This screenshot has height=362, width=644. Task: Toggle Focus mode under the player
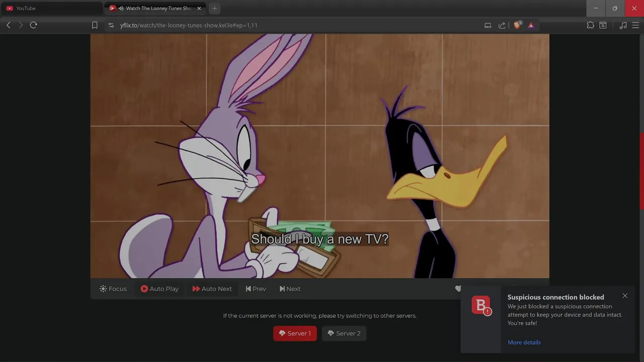pyautogui.click(x=113, y=289)
